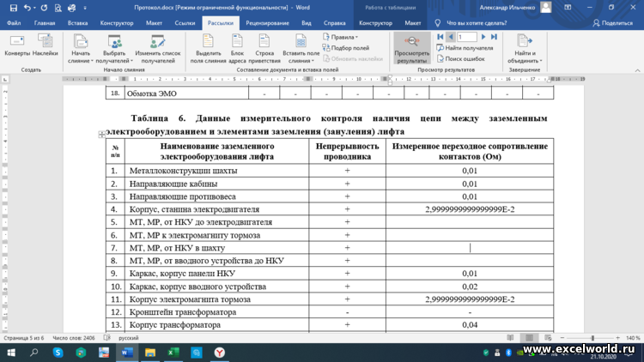
Task: Click the ruler tab selector box
Action: 5,79
